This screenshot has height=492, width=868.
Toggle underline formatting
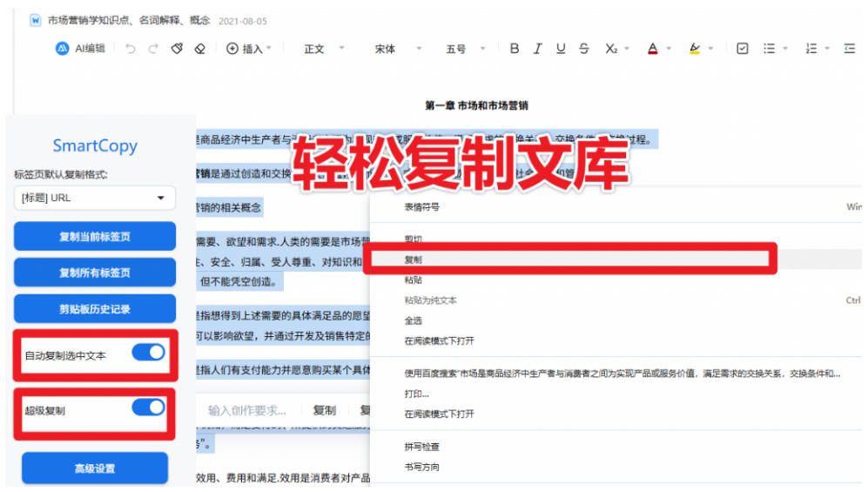(x=561, y=49)
